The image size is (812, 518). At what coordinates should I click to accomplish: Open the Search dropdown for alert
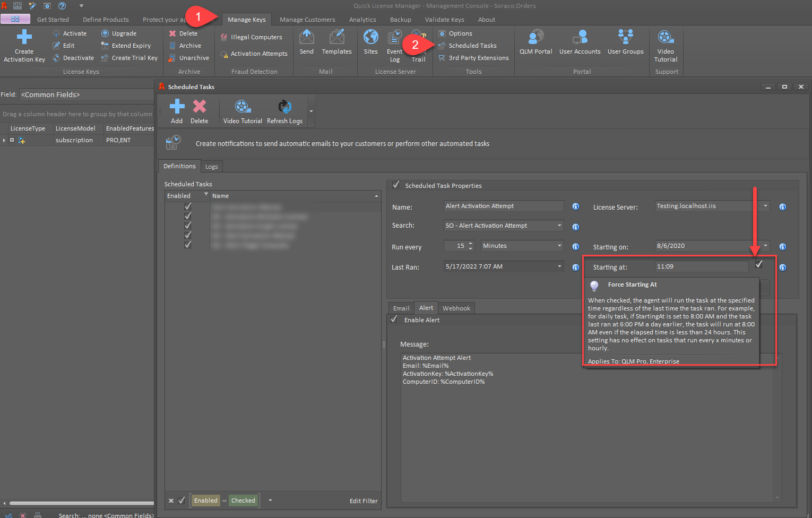(x=559, y=226)
